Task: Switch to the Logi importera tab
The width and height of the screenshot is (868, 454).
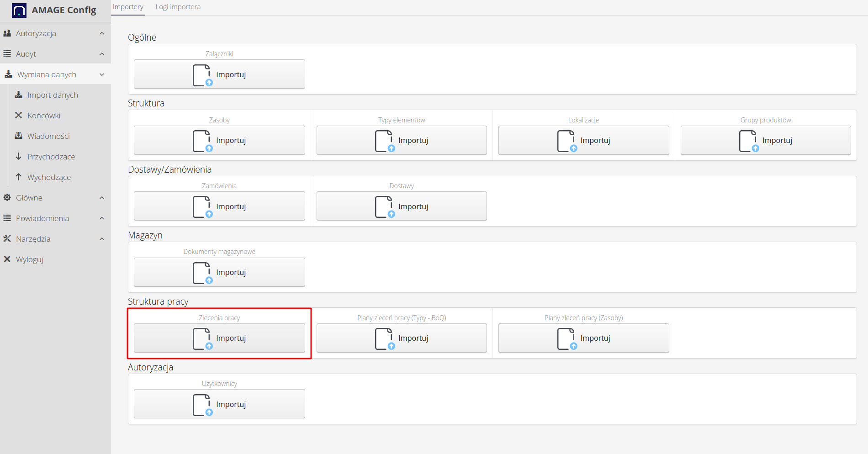Action: [x=178, y=7]
